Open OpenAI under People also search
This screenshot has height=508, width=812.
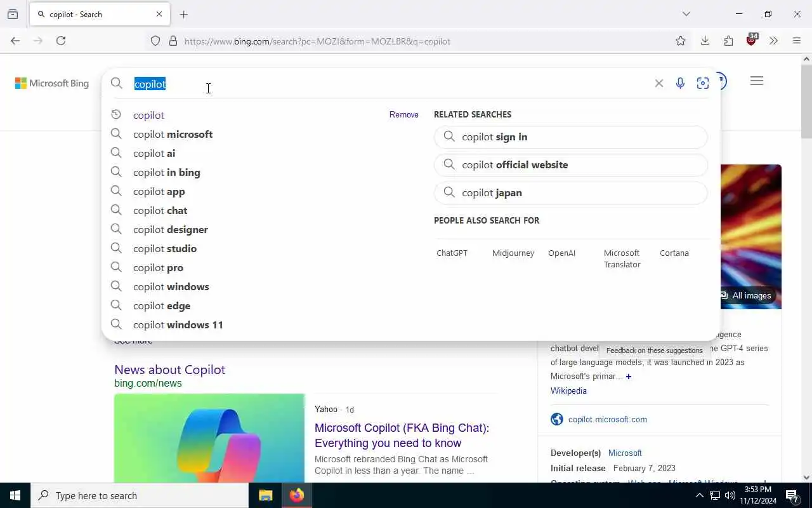[561, 253]
